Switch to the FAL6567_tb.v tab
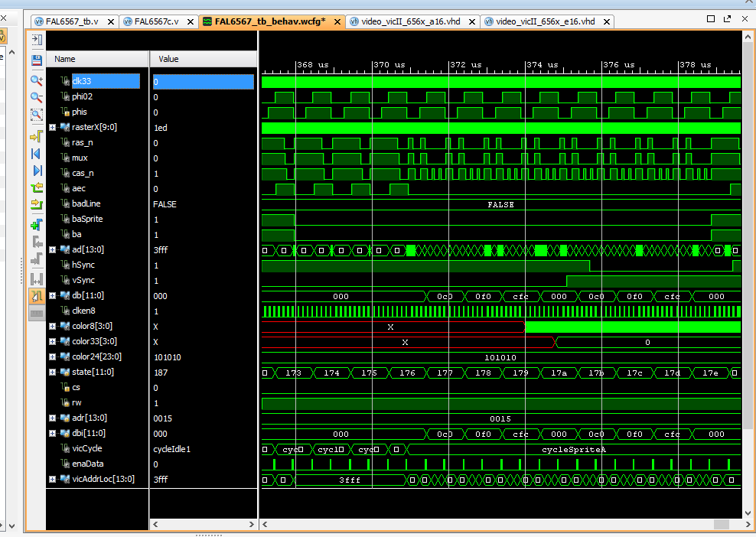This screenshot has width=756, height=537. point(73,21)
